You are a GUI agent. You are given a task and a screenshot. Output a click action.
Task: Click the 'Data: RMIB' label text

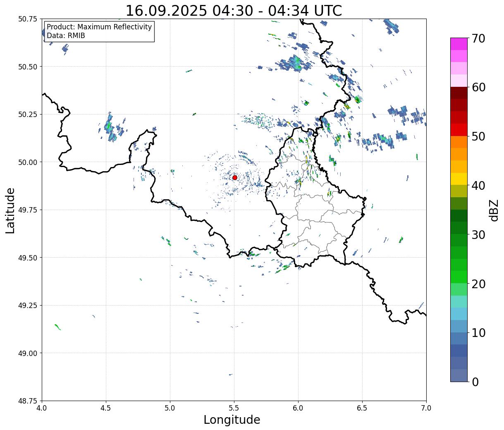click(x=66, y=36)
